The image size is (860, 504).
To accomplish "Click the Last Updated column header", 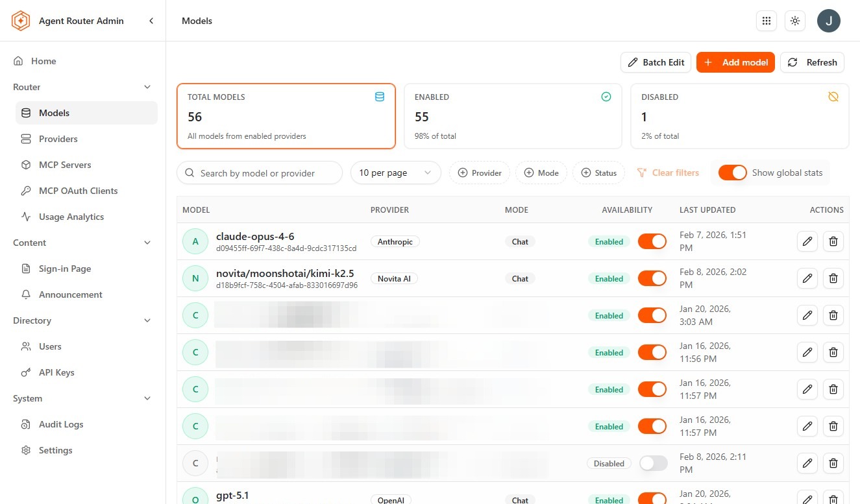I will (x=707, y=210).
